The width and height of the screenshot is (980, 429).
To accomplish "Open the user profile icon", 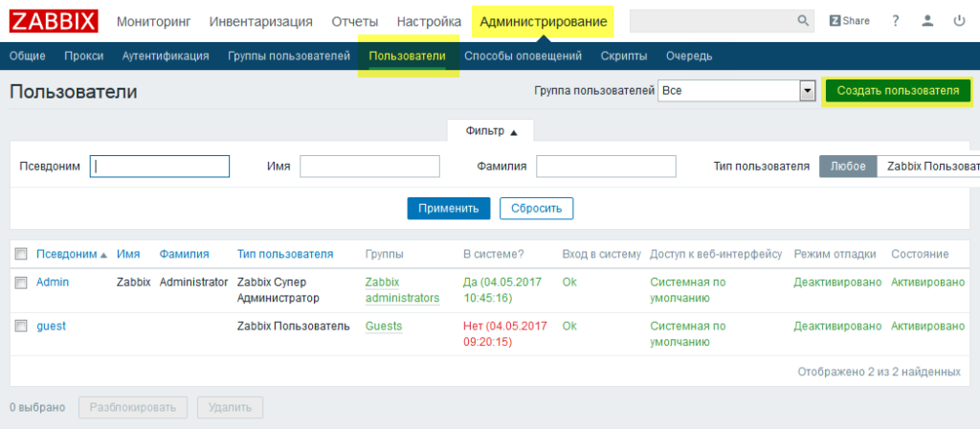I will coord(927,21).
